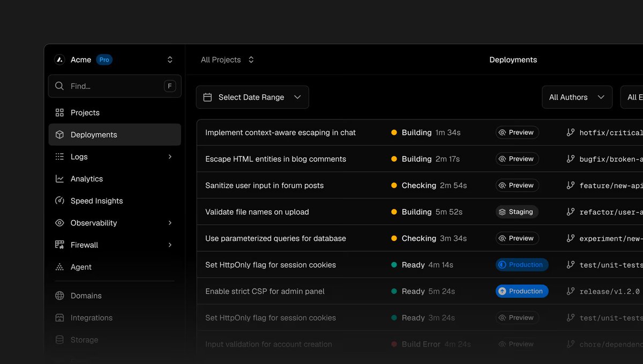The image size is (643, 364).
Task: Open Integrations in the sidebar
Action: coord(115,318)
